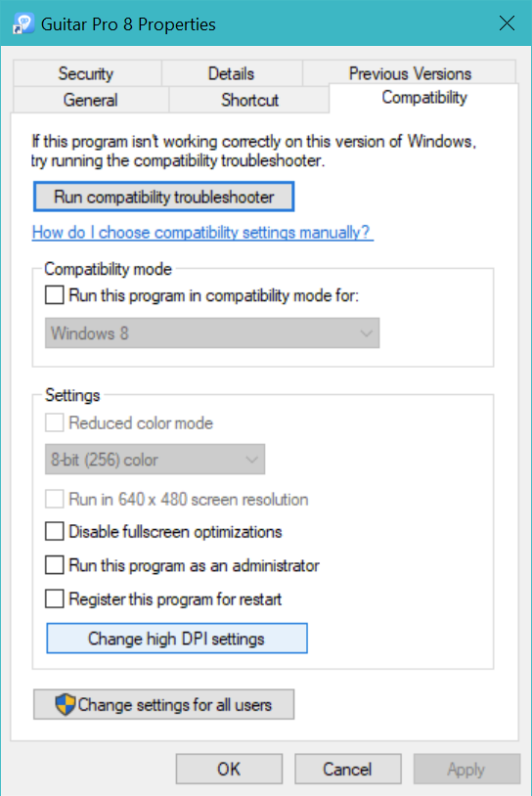Viewport: 532px width, 796px height.
Task: Confirm the dialog with OK
Action: [229, 769]
